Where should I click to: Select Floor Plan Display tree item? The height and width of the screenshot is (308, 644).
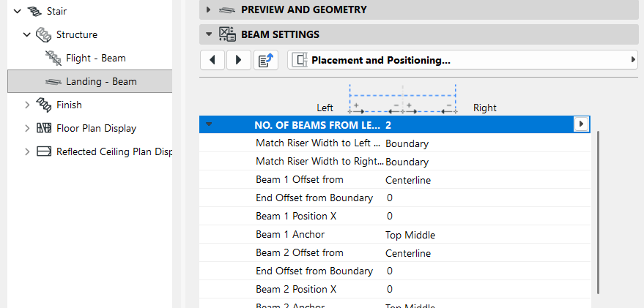[96, 128]
